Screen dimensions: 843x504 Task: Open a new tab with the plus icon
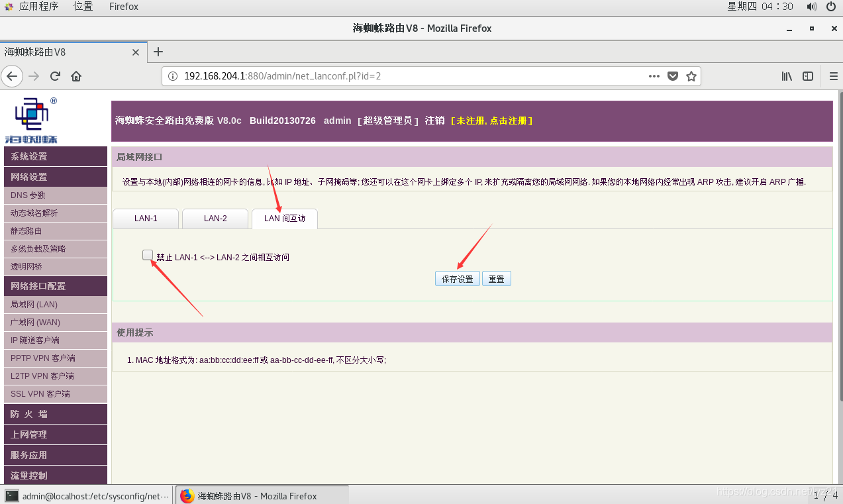tap(158, 52)
